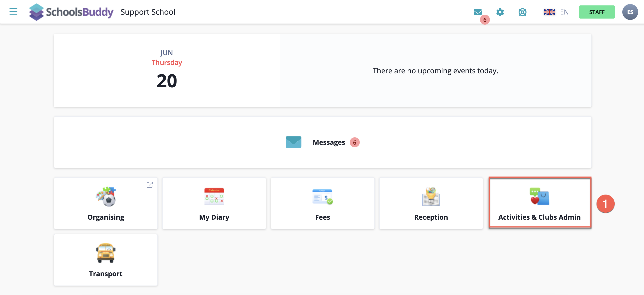Open the Organising soccer ball icon tile
This screenshot has height=295, width=644.
tap(106, 197)
